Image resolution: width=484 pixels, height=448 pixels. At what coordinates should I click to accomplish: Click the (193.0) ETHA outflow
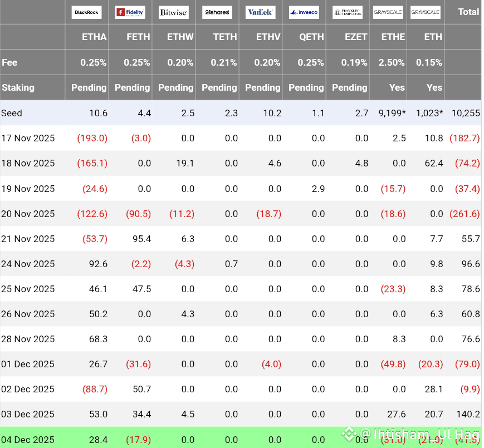(x=92, y=138)
